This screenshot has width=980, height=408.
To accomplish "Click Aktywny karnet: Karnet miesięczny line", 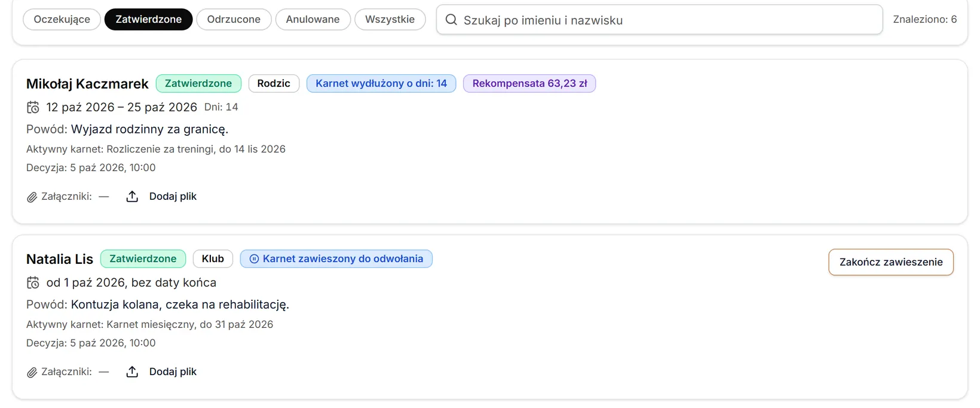I will 149,324.
